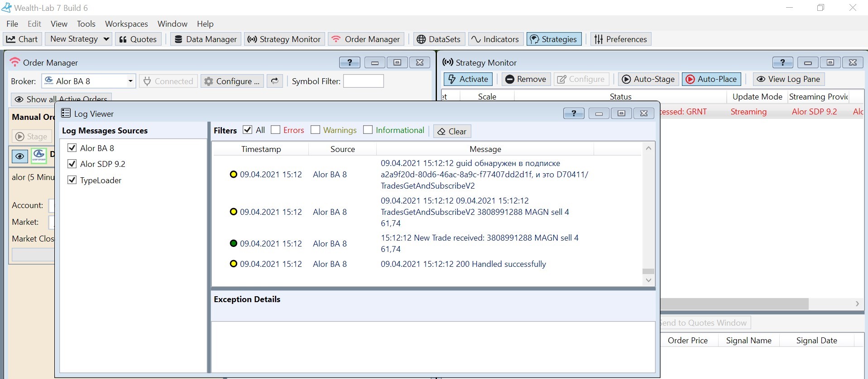
Task: Click Activate in Strategy Monitor
Action: (468, 79)
